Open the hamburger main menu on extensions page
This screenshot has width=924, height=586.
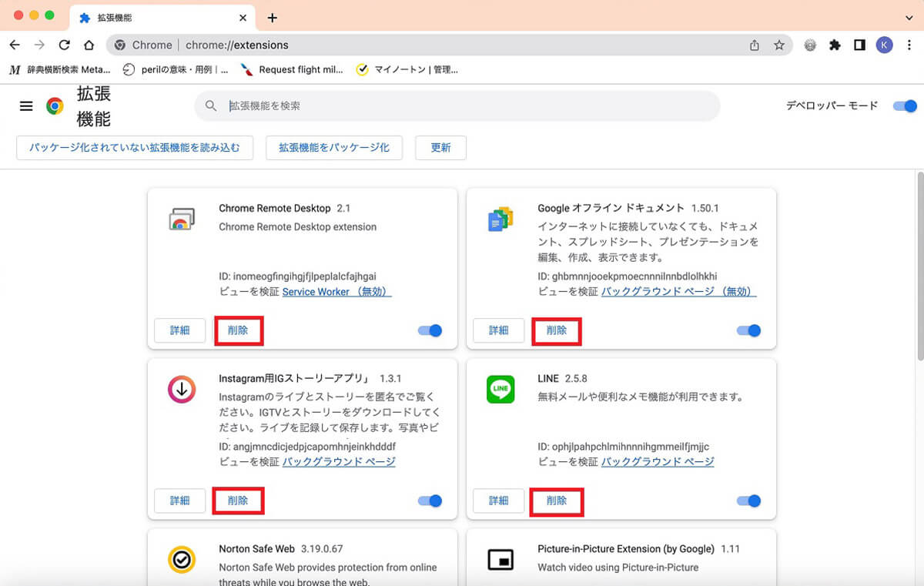point(26,106)
